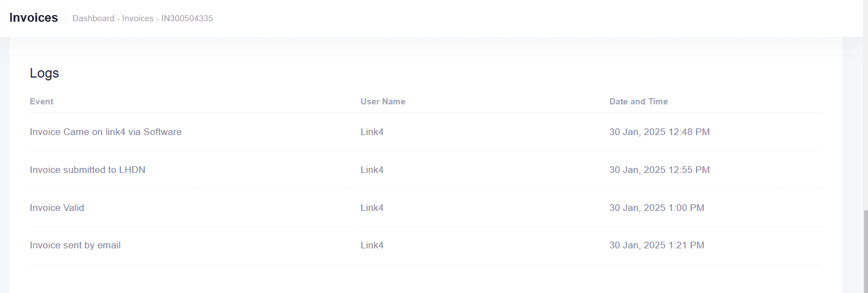Click Link4 user name in Invoice Valid row
The image size is (868, 293).
[x=372, y=208]
